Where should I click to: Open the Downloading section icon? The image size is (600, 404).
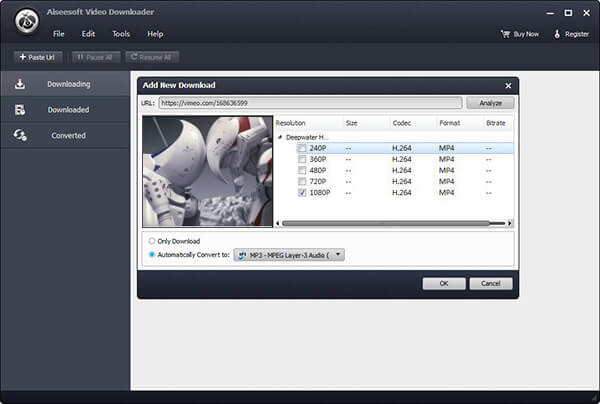point(20,84)
